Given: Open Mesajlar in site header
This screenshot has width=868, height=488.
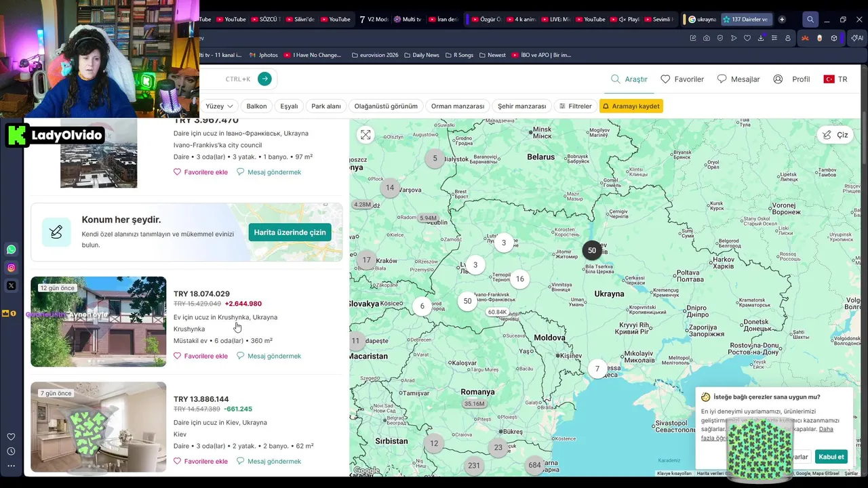Looking at the screenshot, I should 738,79.
